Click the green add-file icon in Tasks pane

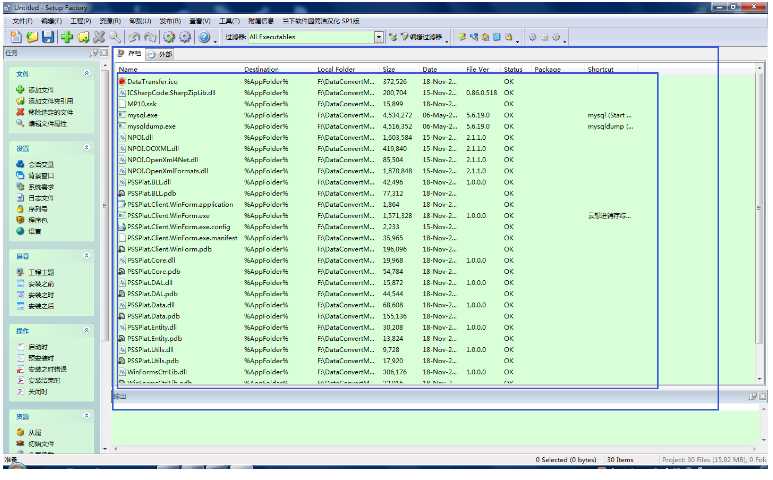coord(20,90)
